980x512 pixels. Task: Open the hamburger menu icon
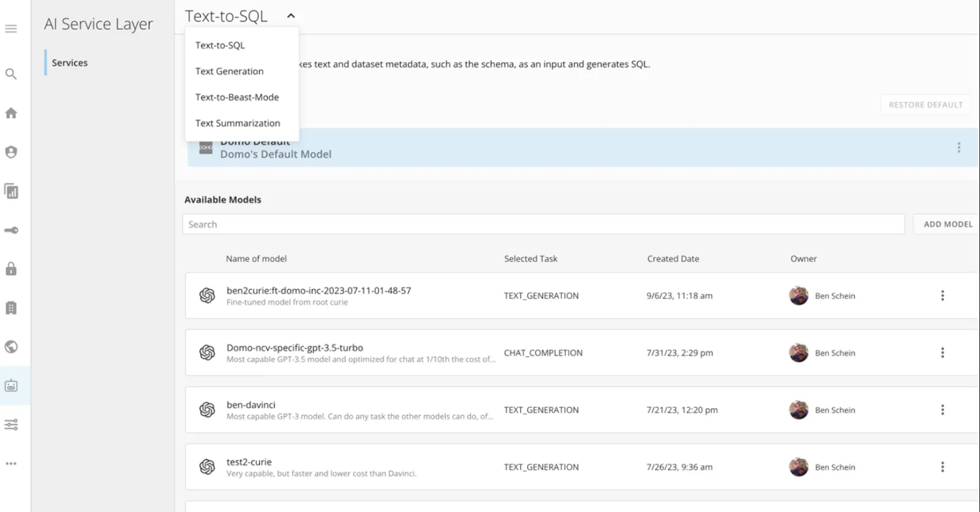(x=11, y=29)
